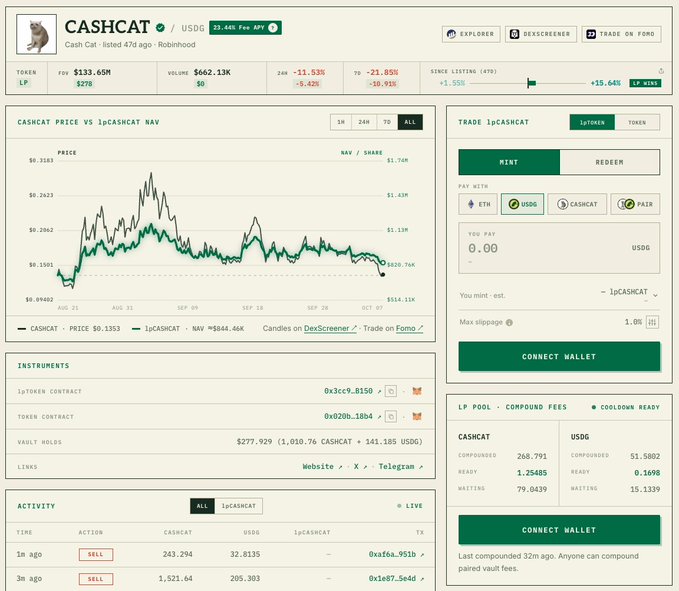Viewport: 679px width, 591px height.
Task: Filter activity to lpCASHCAT
Action: (x=239, y=506)
